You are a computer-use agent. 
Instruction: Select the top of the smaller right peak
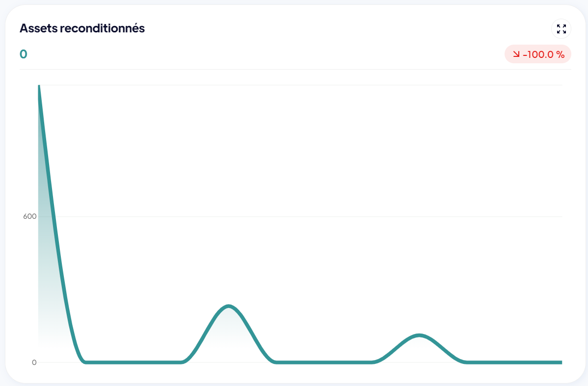point(419,335)
